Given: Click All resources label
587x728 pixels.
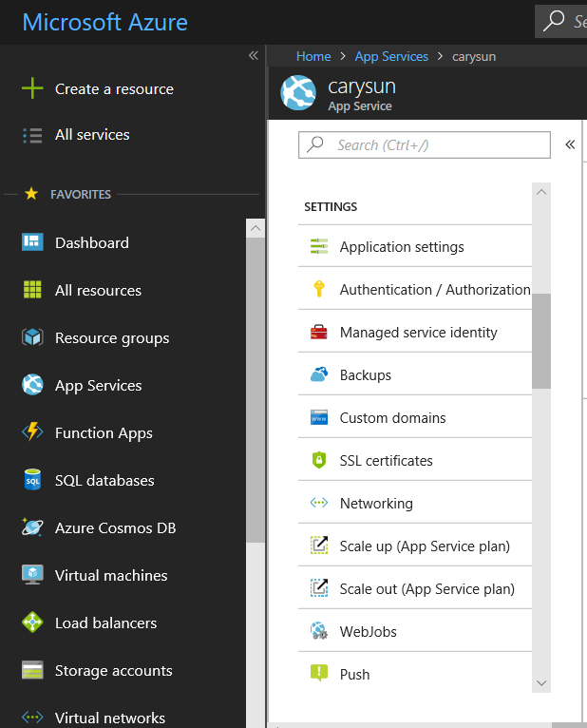Looking at the screenshot, I should click(x=98, y=290).
